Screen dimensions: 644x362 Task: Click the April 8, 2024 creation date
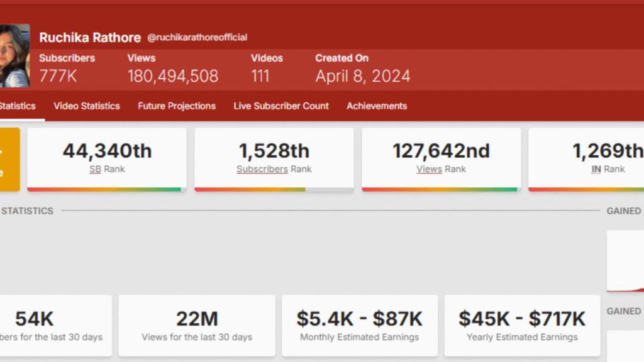click(x=363, y=76)
